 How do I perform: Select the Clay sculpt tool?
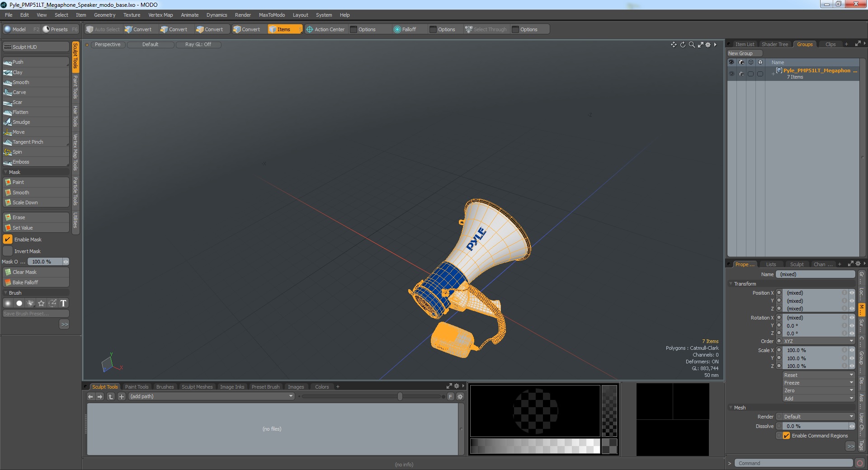(x=36, y=72)
